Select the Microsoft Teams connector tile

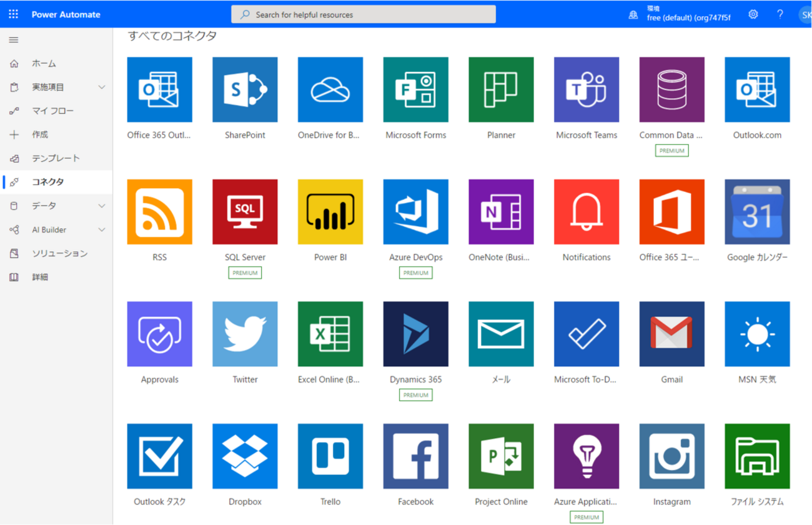[x=587, y=90]
